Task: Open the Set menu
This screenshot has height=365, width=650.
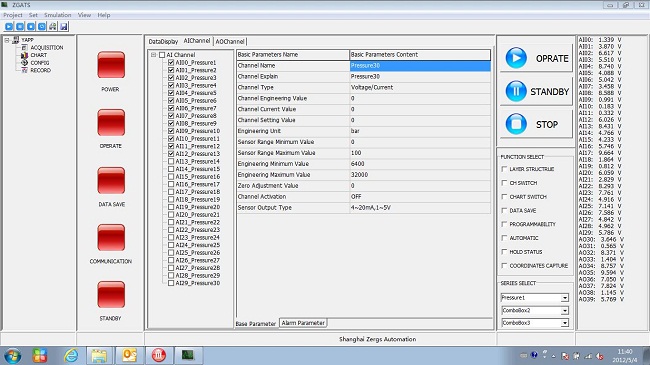Action: click(33, 15)
